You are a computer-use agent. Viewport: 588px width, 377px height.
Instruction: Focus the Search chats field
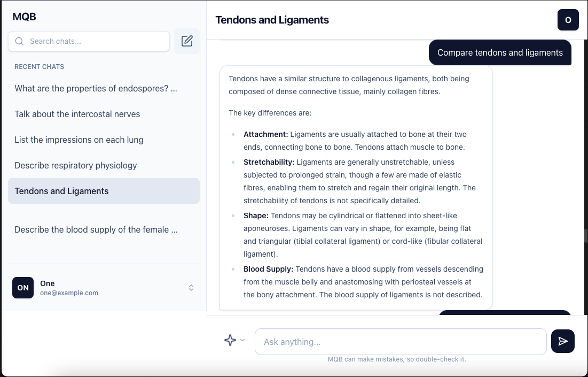[x=96, y=41]
